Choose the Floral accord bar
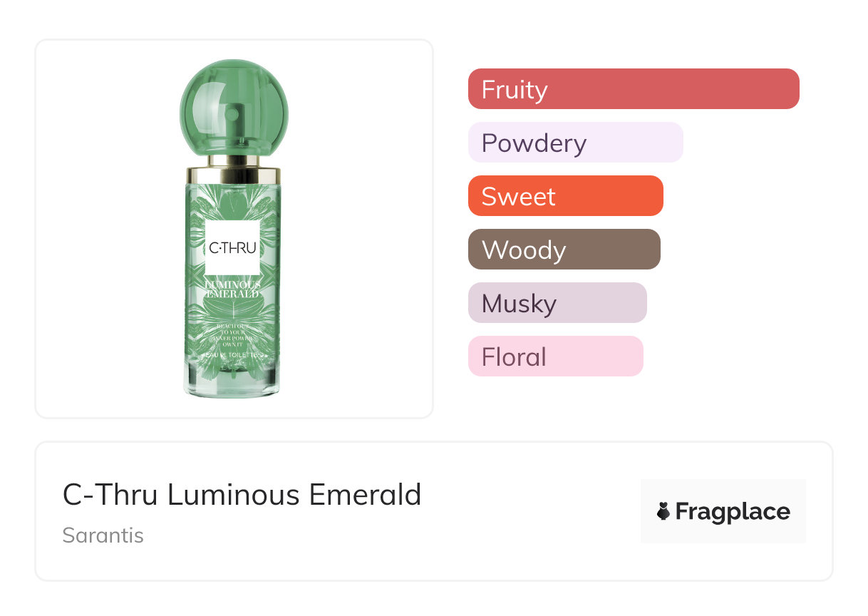Viewport: 868px width, 616px height. 555,356
